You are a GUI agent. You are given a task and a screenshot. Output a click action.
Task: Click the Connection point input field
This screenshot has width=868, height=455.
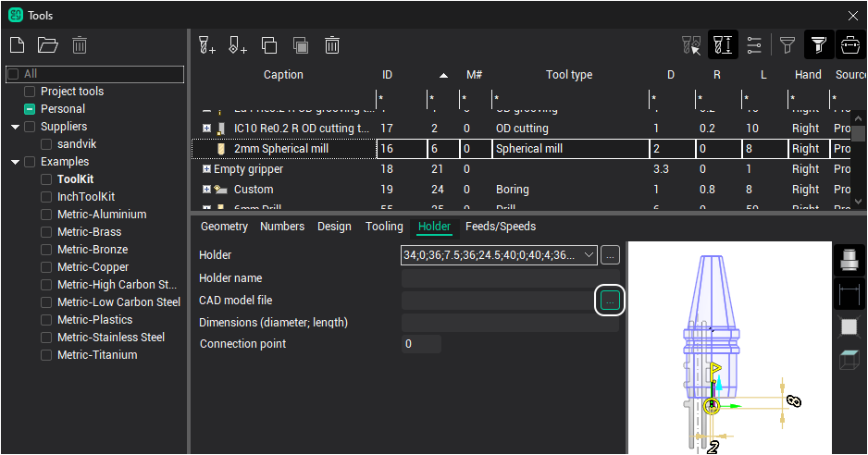point(421,344)
